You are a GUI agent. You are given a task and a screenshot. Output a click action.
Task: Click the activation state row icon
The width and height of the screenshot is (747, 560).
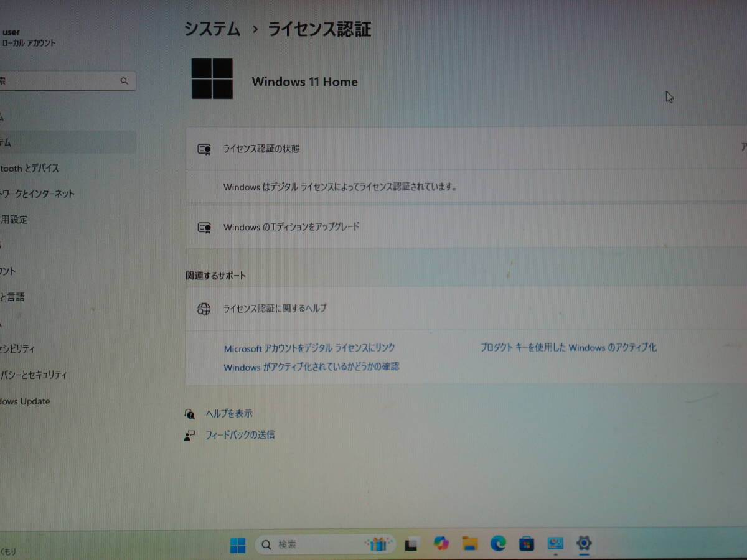[204, 149]
